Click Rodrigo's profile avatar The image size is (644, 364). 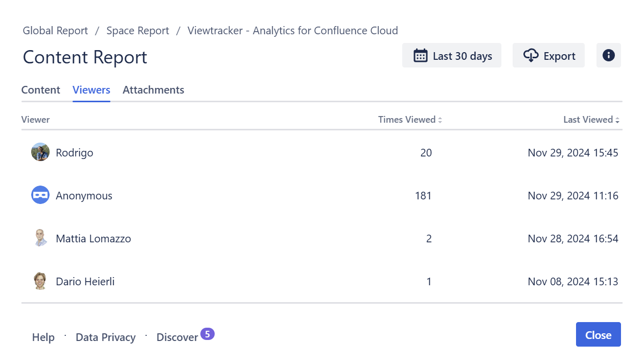pos(40,152)
